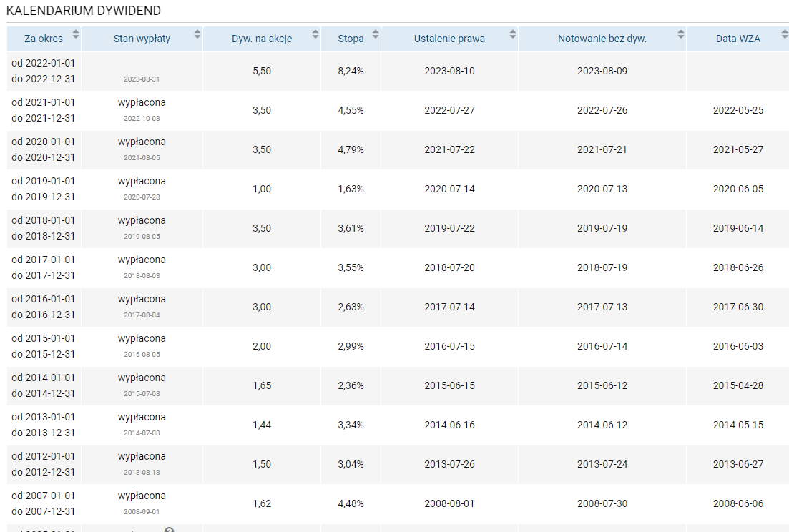Sort by Ustalenie prawa arrows
Image resolution: width=789 pixels, height=532 pixels.
click(513, 34)
